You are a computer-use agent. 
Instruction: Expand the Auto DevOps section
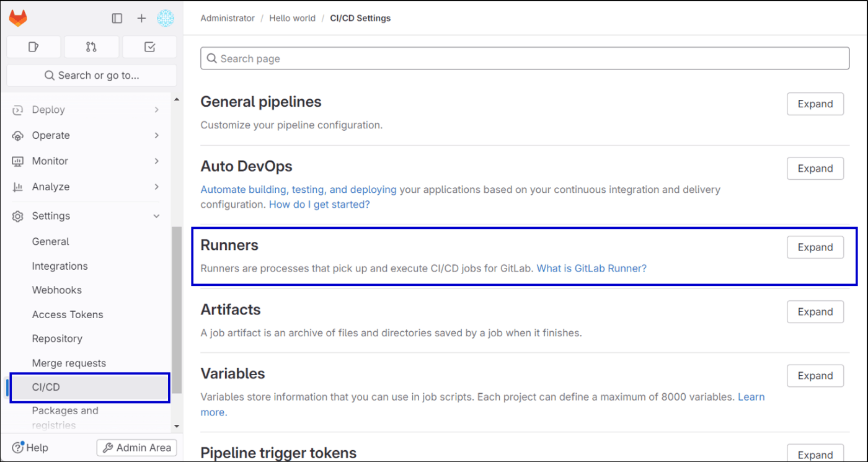(x=815, y=169)
